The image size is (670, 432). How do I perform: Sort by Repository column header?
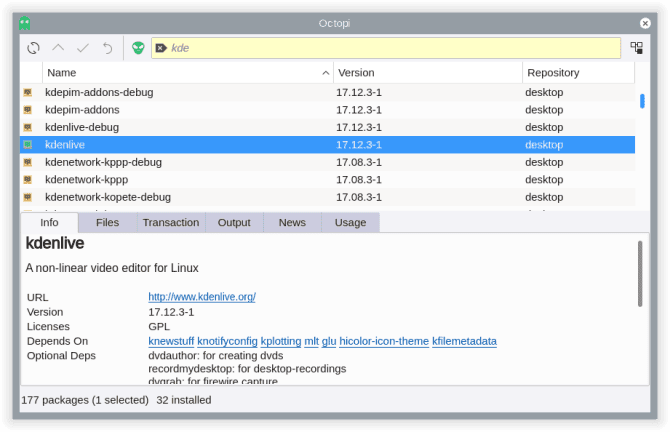579,73
